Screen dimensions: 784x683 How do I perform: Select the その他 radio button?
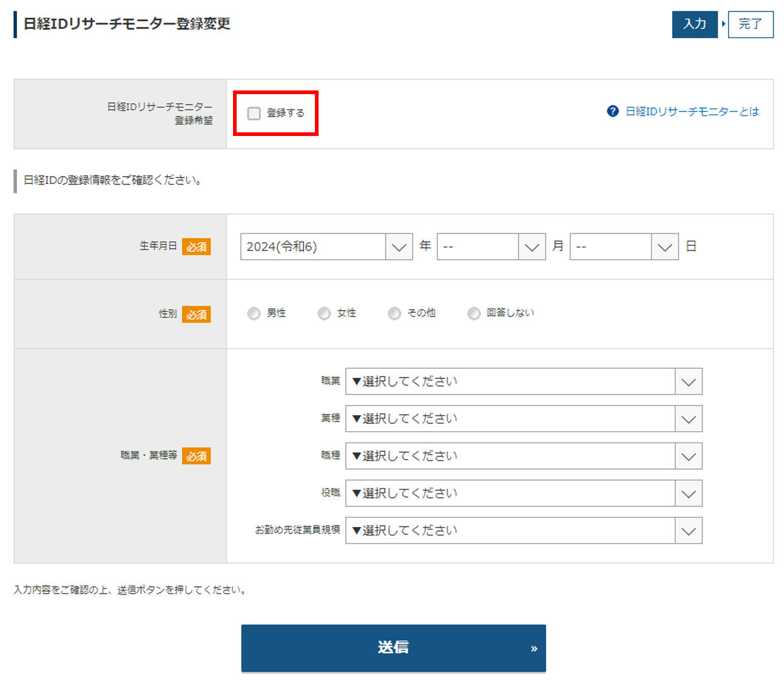[x=394, y=313]
